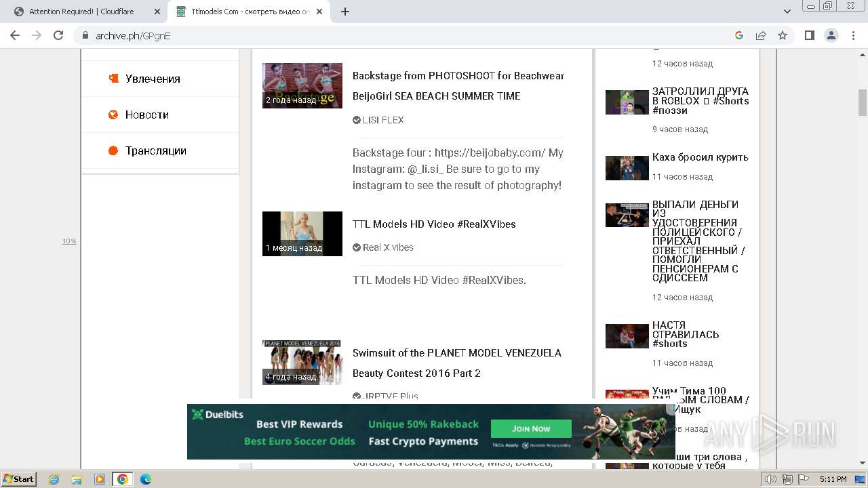Open the ВЫПАЛИ ДЕНЬГИ video thumbnail
Screen dimensions: 868x488
(627, 215)
